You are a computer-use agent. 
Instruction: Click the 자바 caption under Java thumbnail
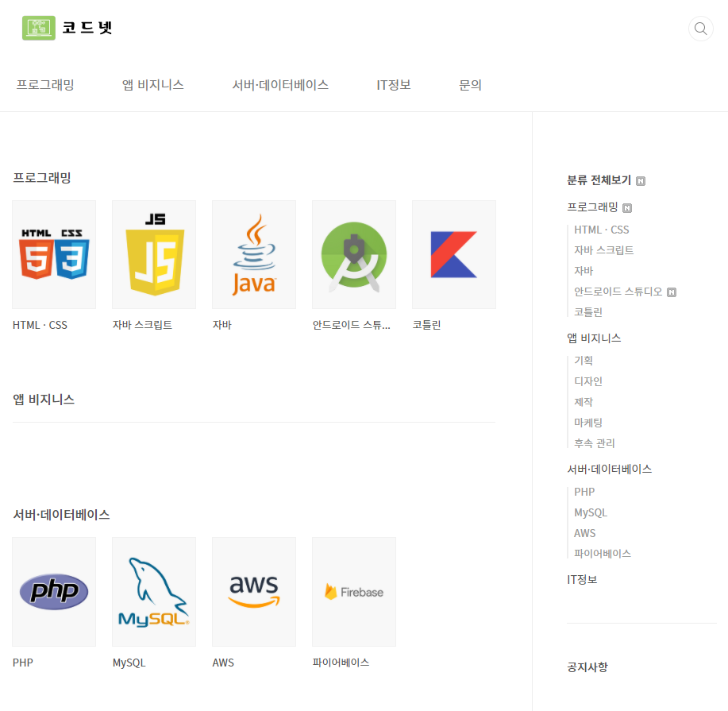(222, 325)
